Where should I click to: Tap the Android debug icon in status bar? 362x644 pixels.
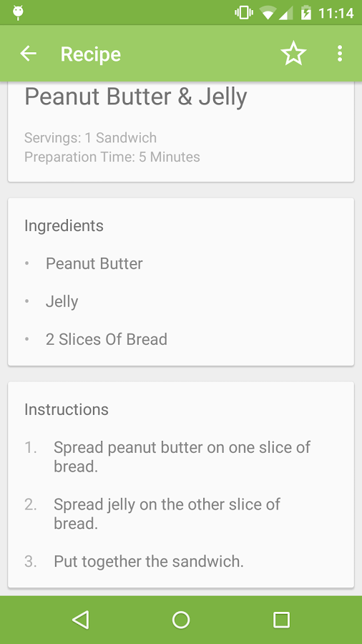pos(18,13)
